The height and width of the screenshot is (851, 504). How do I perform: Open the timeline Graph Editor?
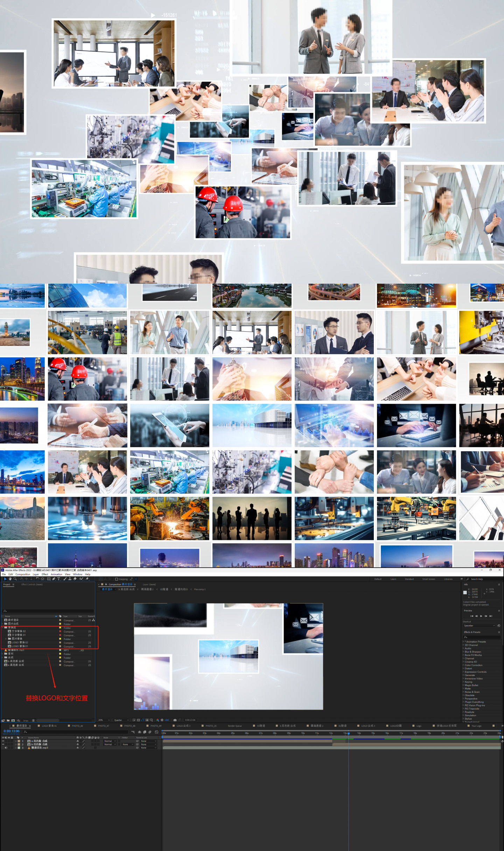[x=156, y=732]
